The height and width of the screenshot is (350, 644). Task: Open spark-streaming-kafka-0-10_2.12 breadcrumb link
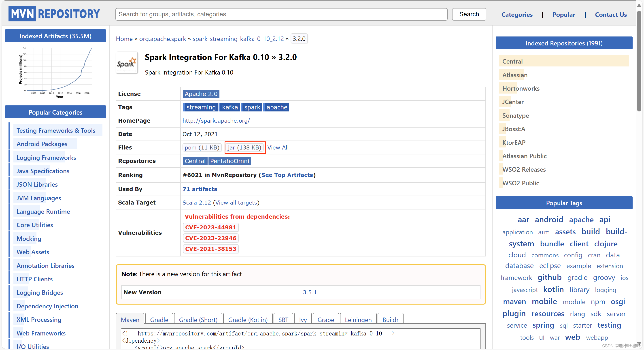pyautogui.click(x=238, y=39)
